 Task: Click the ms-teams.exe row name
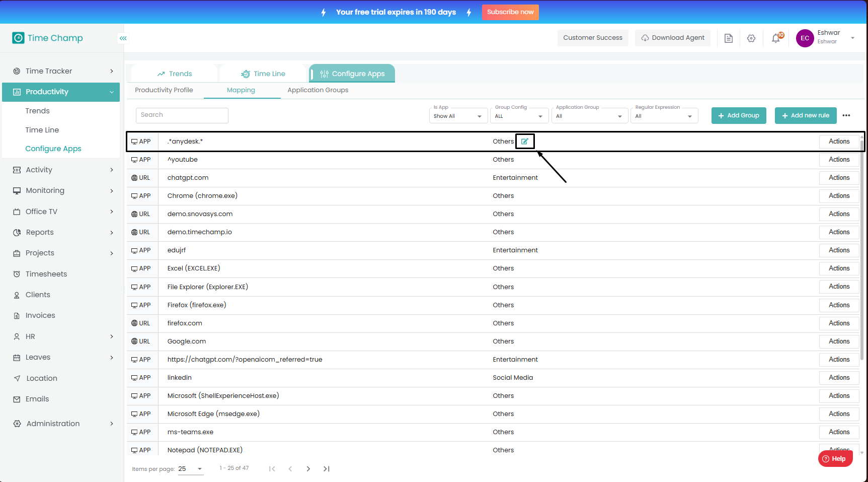tap(190, 432)
